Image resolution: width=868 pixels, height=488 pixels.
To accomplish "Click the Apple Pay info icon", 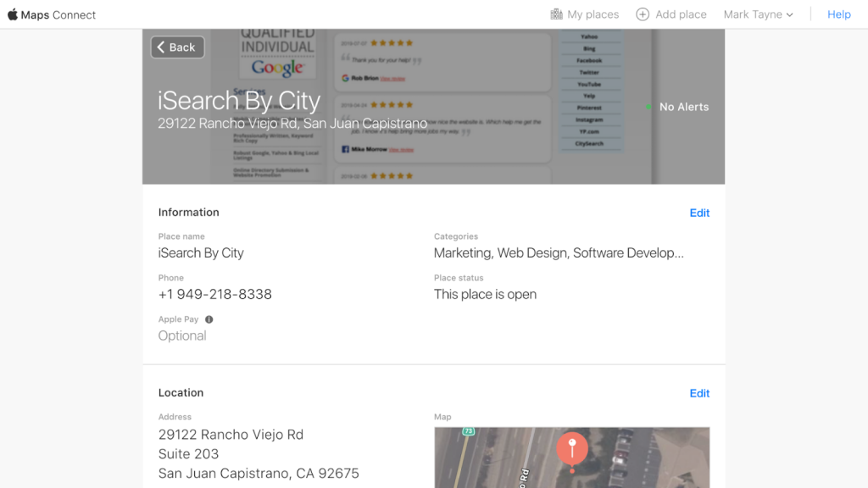I will (x=209, y=319).
